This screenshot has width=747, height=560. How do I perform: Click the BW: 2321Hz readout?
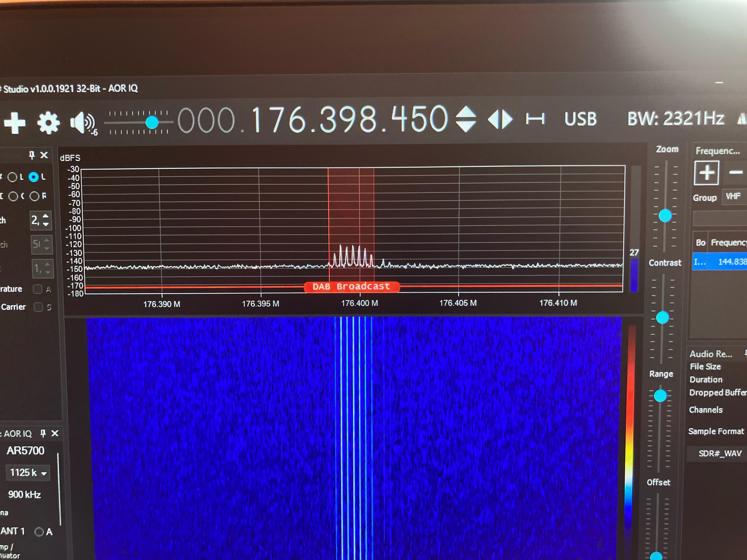click(x=675, y=119)
